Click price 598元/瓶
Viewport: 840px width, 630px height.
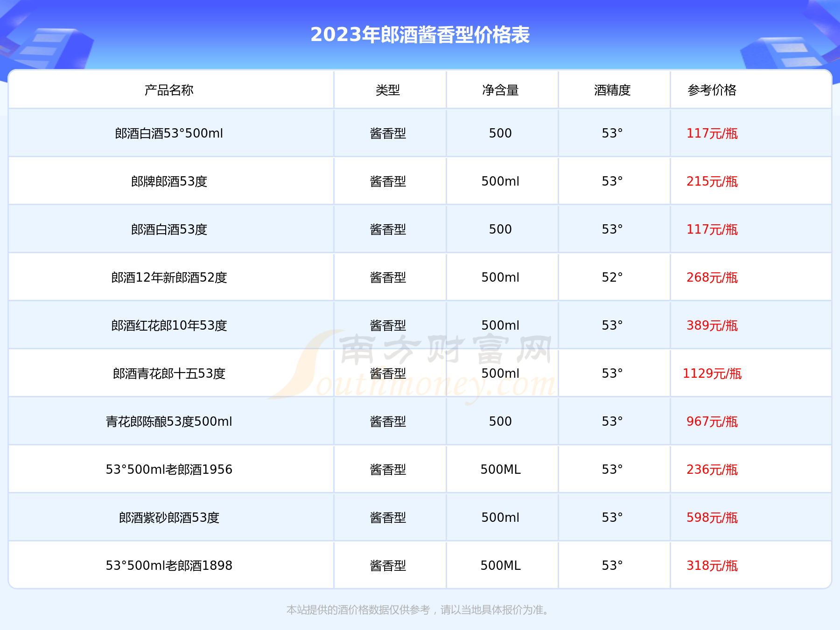(712, 518)
